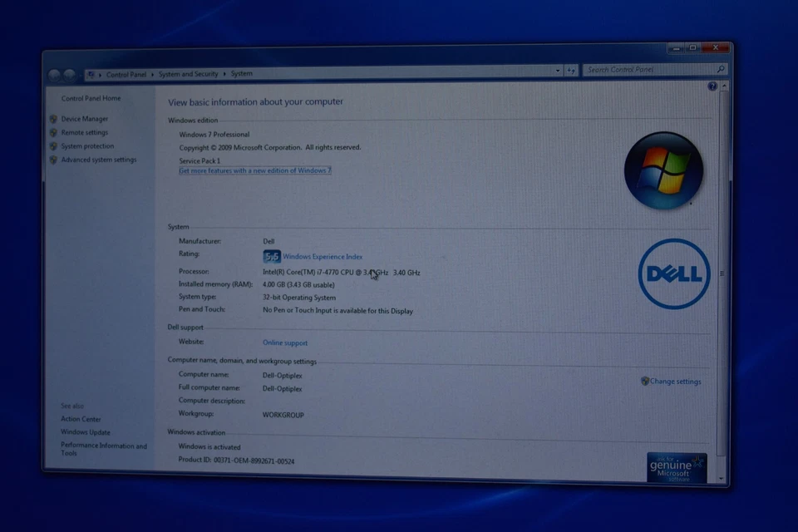
Task: Click the search magnifier icon
Action: (x=720, y=70)
